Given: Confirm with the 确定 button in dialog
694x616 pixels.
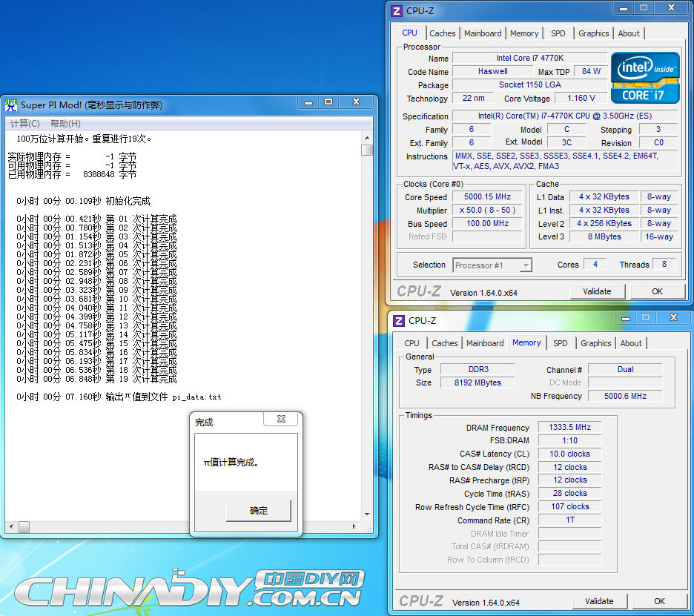Looking at the screenshot, I should 259,510.
